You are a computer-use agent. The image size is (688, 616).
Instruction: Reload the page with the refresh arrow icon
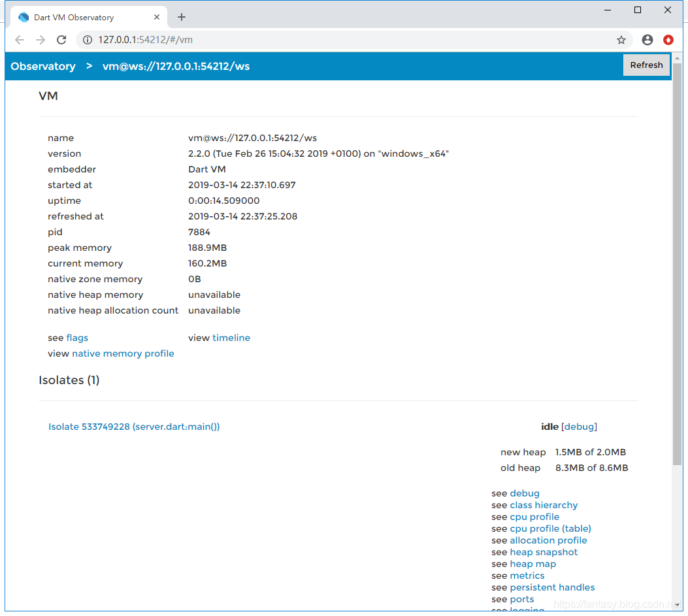(x=61, y=40)
